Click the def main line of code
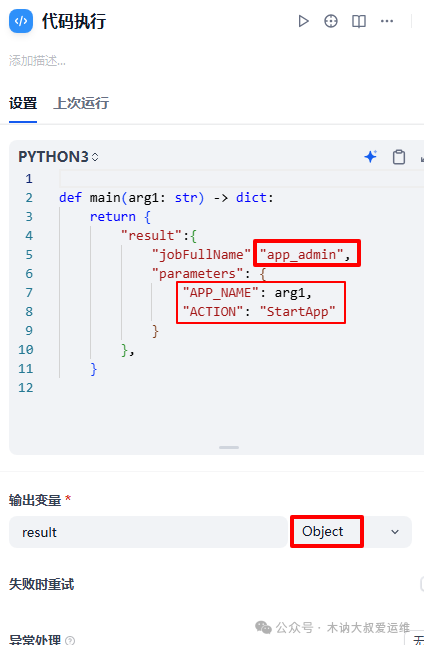 coord(166,197)
